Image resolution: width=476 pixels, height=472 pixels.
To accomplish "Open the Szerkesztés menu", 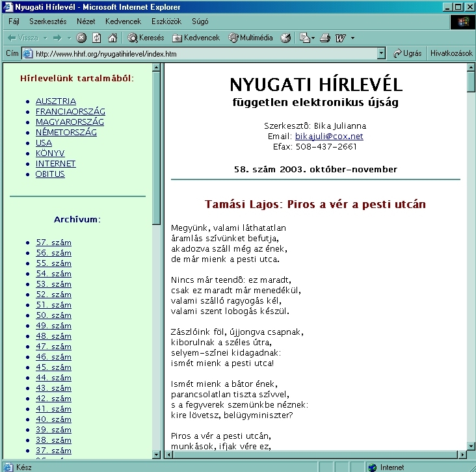I will click(48, 21).
